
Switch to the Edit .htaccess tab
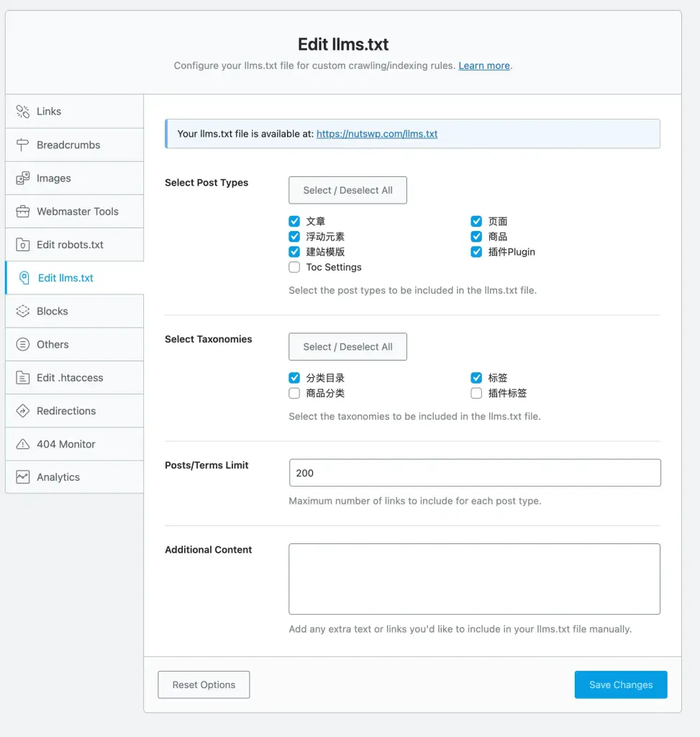click(70, 378)
